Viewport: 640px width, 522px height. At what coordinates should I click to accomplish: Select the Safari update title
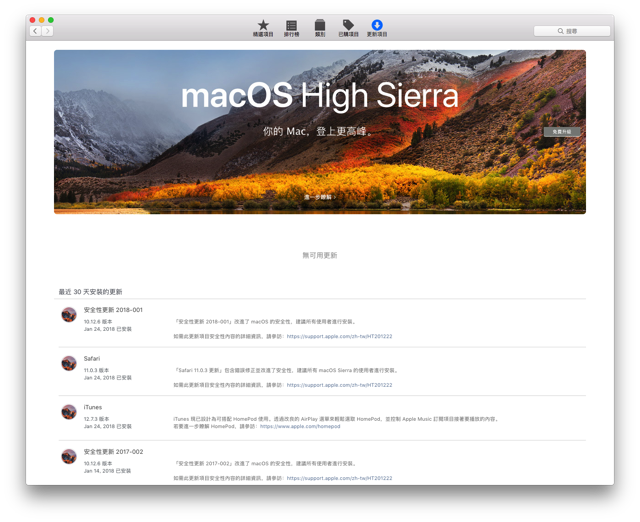pos(92,358)
